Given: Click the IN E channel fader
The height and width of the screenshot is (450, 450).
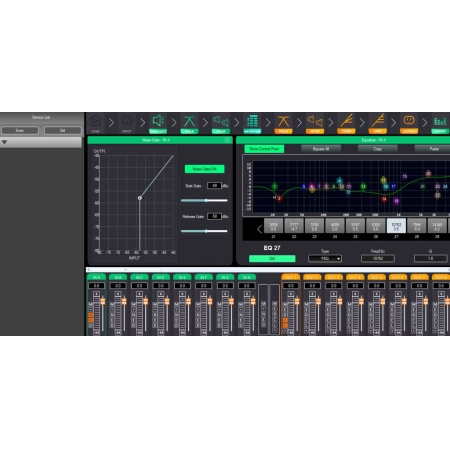Looking at the screenshot, I should coord(188,302).
